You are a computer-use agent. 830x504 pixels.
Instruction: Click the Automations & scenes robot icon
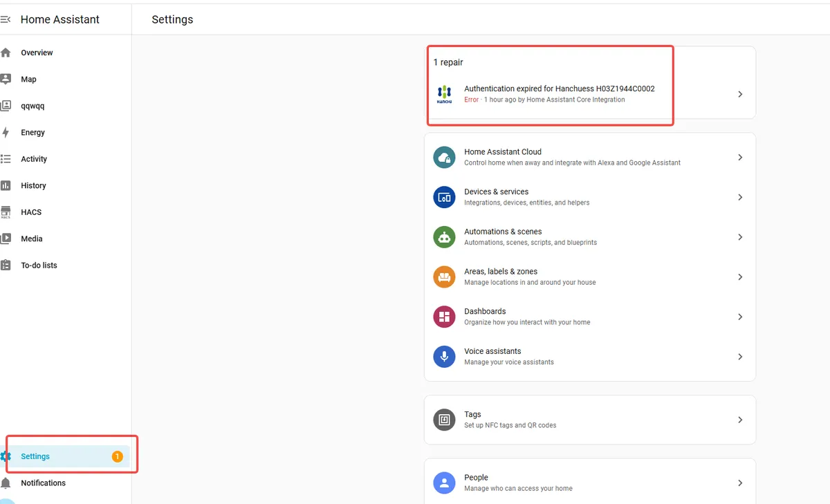pos(444,237)
